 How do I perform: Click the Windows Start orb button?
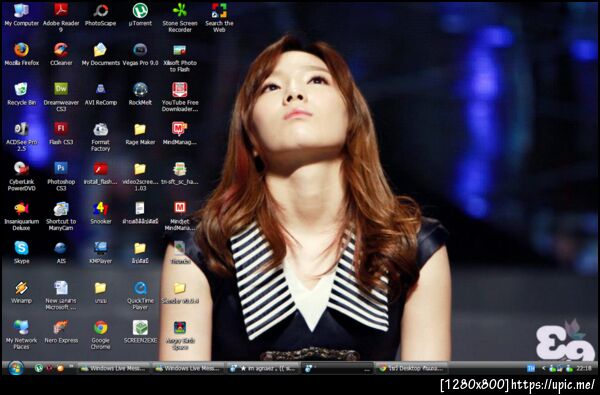[16, 368]
